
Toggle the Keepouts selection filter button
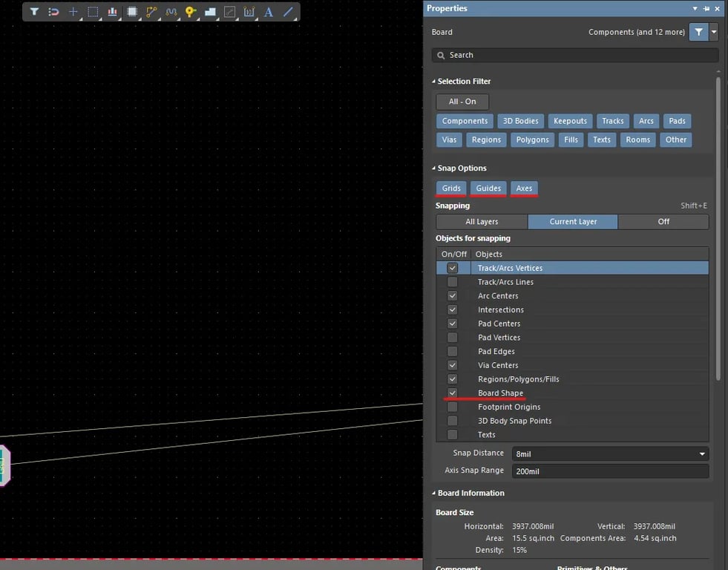570,121
